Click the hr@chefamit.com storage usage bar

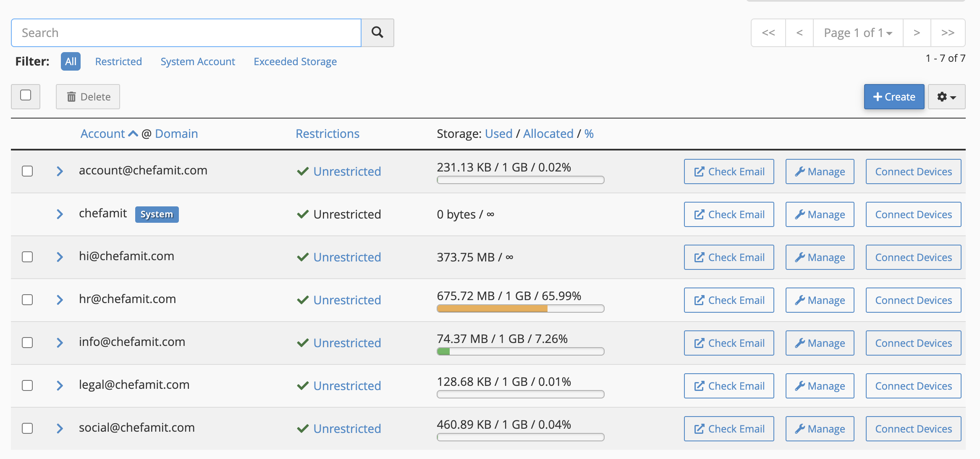[x=520, y=309]
